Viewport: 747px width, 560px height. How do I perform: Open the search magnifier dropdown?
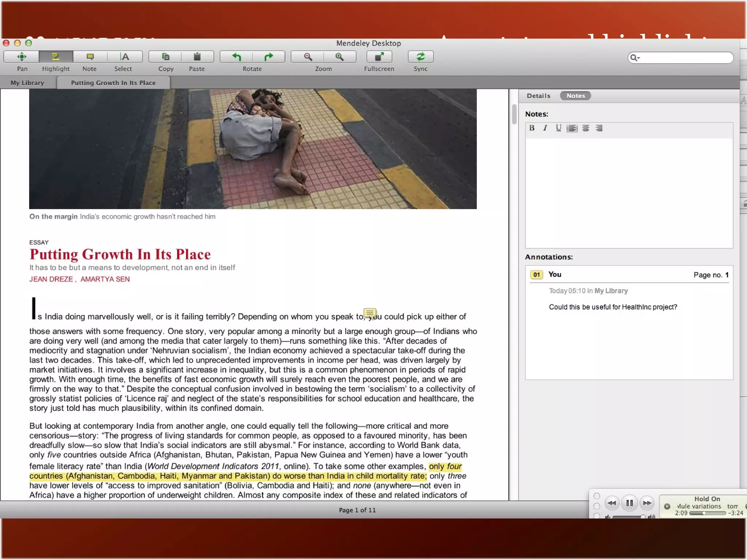(635, 58)
